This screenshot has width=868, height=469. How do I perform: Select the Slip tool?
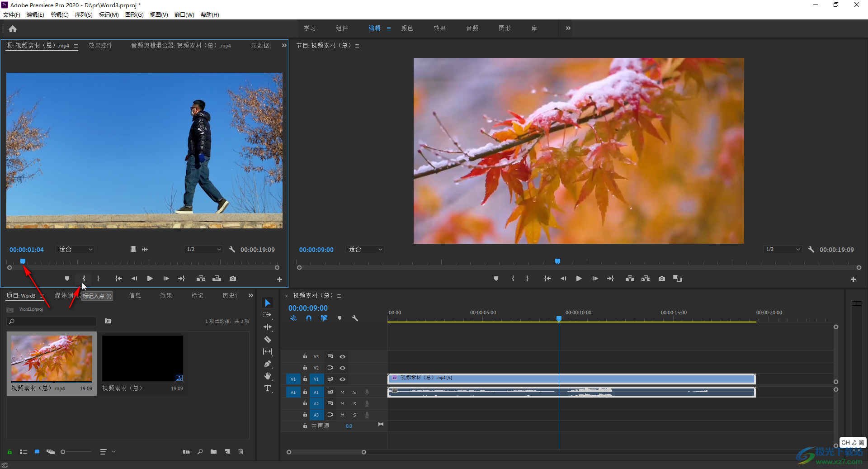(268, 351)
